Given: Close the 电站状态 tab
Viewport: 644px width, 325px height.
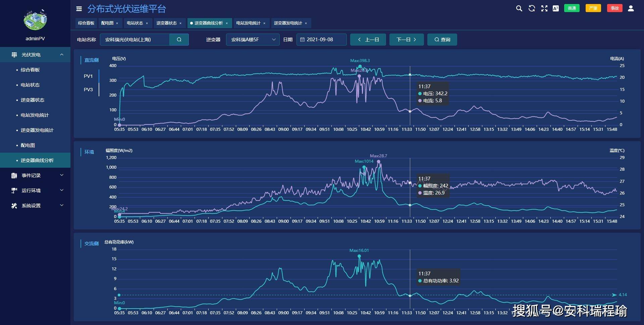Looking at the screenshot, I should pyautogui.click(x=147, y=23).
